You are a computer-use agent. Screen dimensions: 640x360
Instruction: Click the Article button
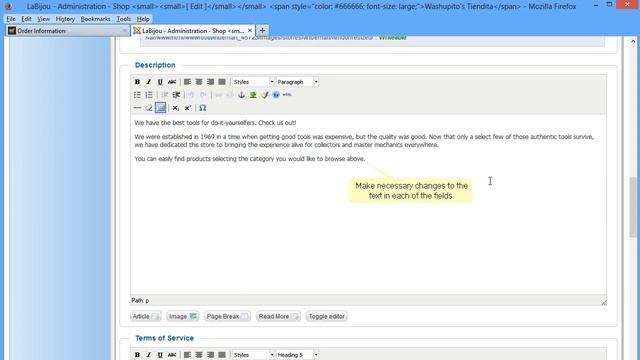pyautogui.click(x=146, y=316)
